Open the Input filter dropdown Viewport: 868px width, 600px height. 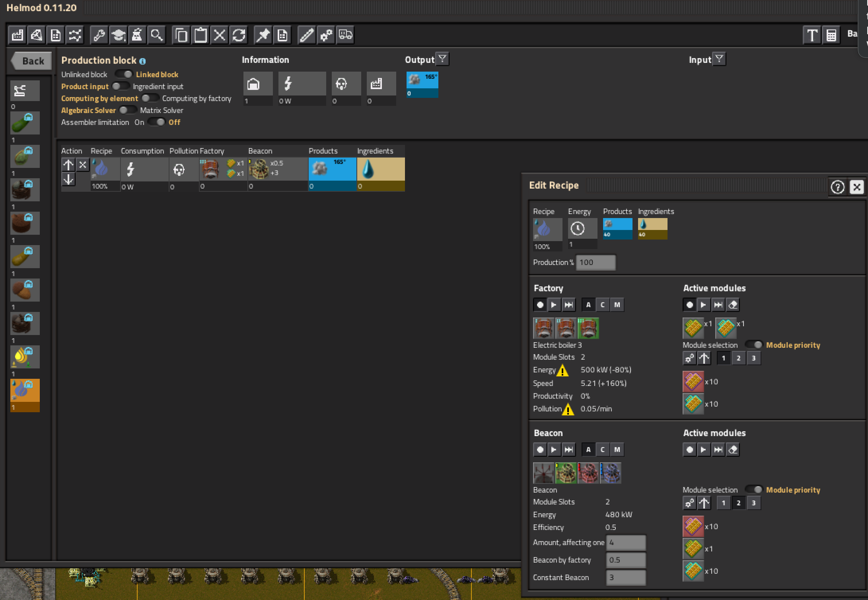[x=719, y=59]
